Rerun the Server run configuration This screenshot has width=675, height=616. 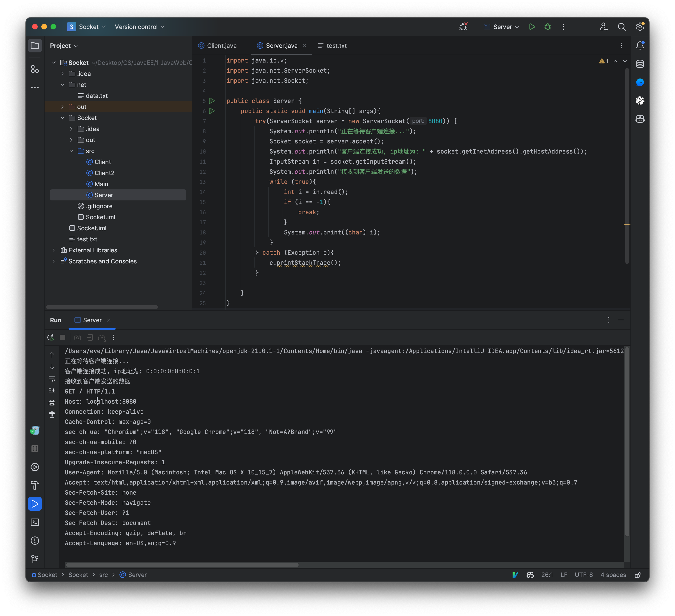(x=51, y=338)
